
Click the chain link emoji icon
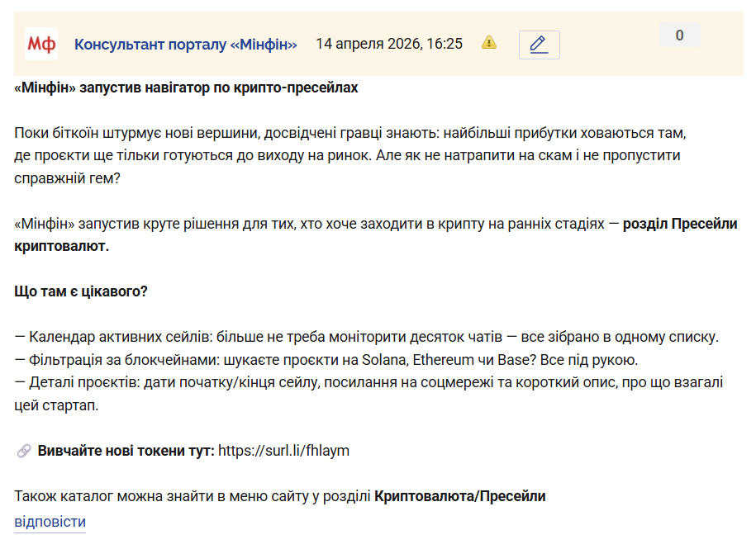[24, 451]
